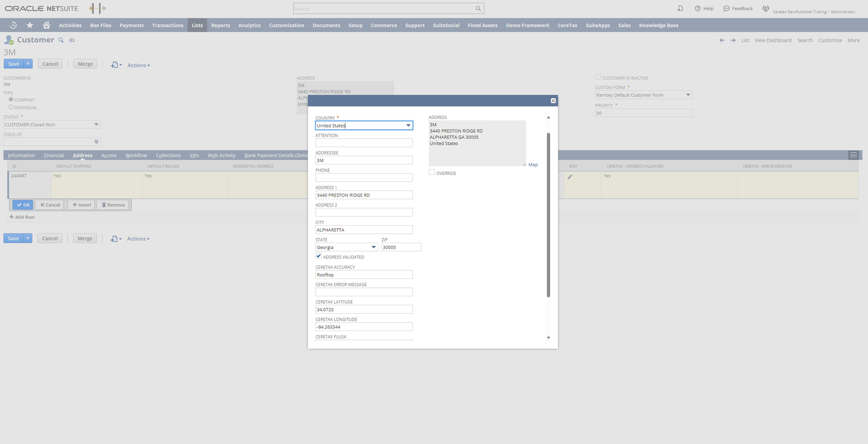Uncheck the Address Validated checkbox
868x444 pixels.
pos(318,256)
